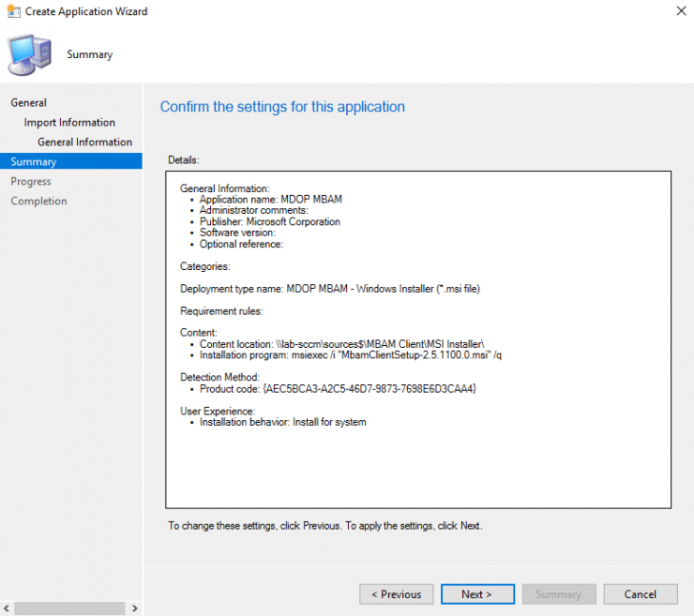
Task: Click the sidebar scrollbar left arrow
Action: click(x=7, y=608)
